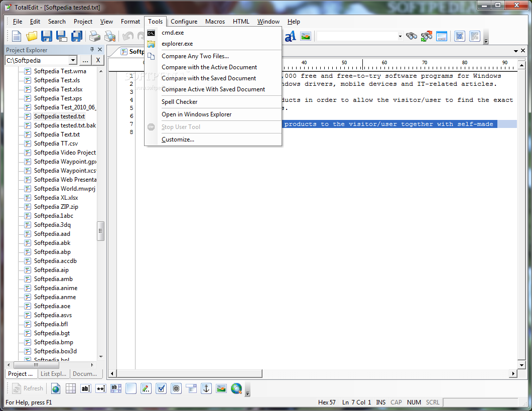Select Softpedia tested.txt.bak in the tree
This screenshot has width=532, height=411.
pyautogui.click(x=65, y=125)
